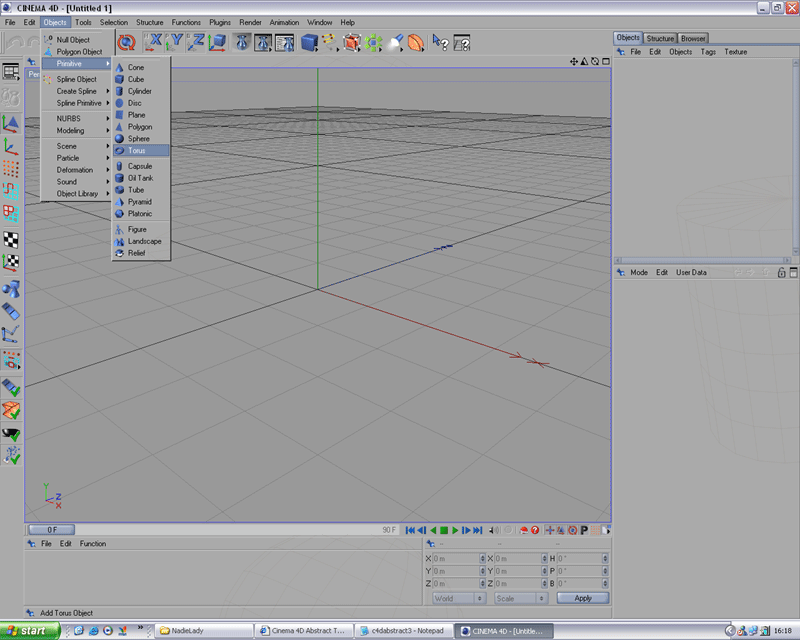Screen dimensions: 800x640
Task: Select Torus from the Primitive submenu
Action: point(141,151)
